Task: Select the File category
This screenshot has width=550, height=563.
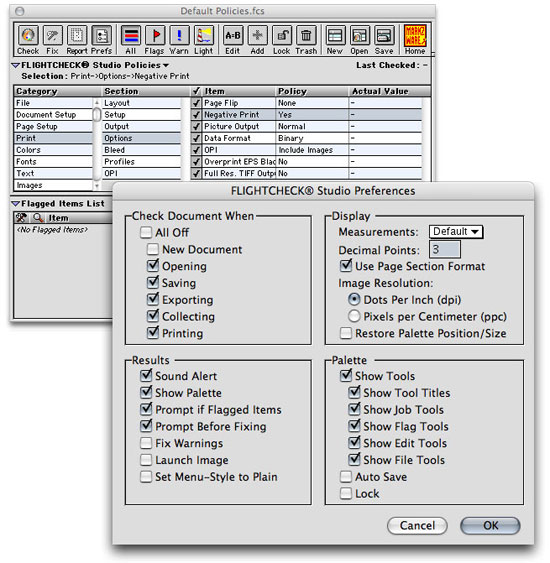Action: click(x=53, y=103)
